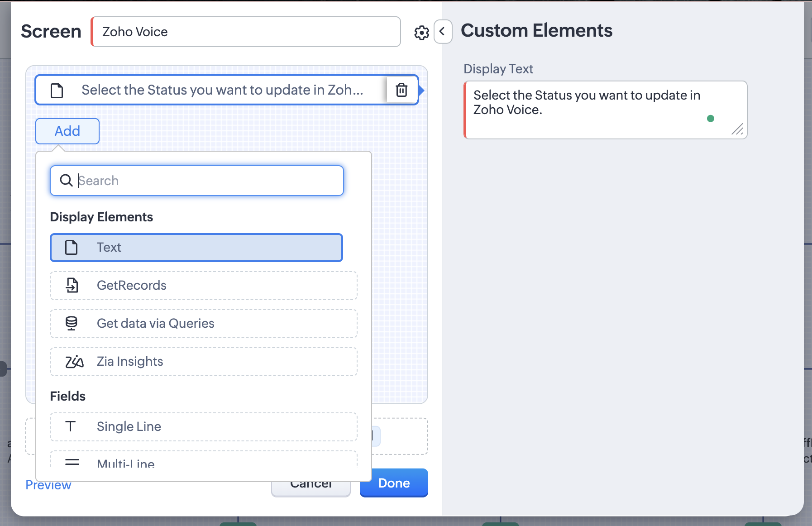
Task: Click the blue arrow beside the selected element
Action: click(x=421, y=91)
